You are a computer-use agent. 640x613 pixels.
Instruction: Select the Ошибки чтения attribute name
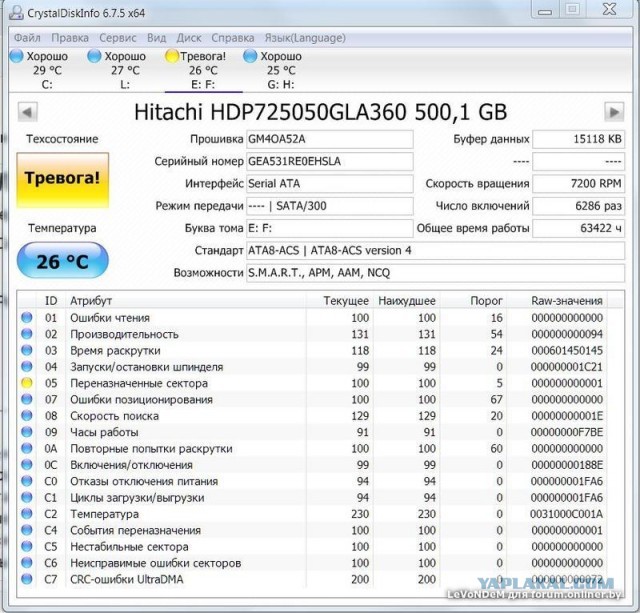coord(110,318)
